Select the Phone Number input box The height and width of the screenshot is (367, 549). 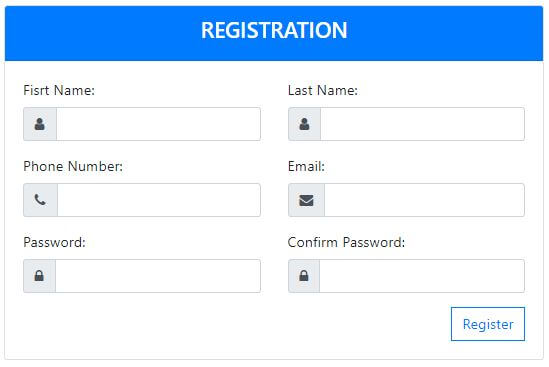[159, 200]
